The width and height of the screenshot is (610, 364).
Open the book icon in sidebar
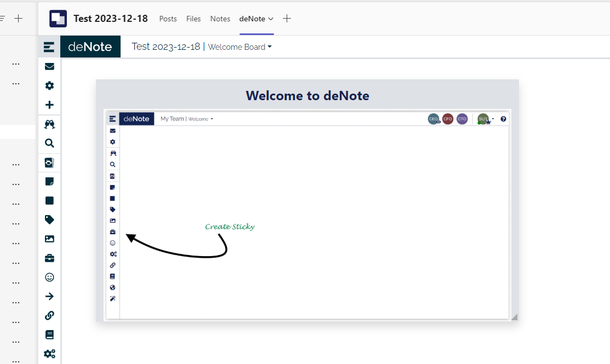49,334
